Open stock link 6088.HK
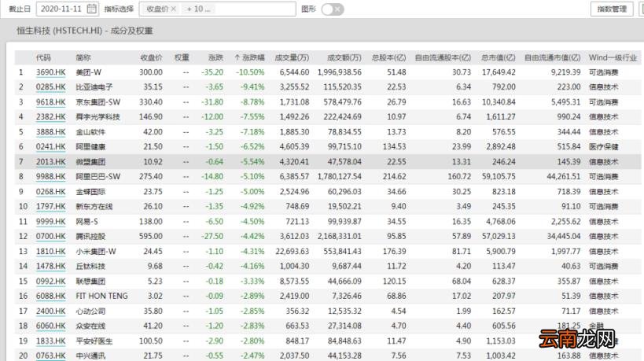This screenshot has width=644, height=361. click(x=51, y=296)
